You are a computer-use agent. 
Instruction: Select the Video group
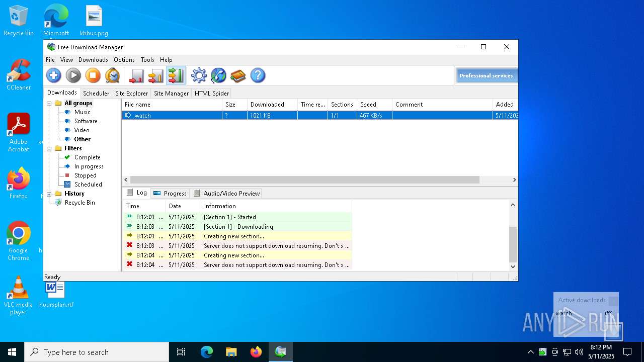pyautogui.click(x=82, y=130)
